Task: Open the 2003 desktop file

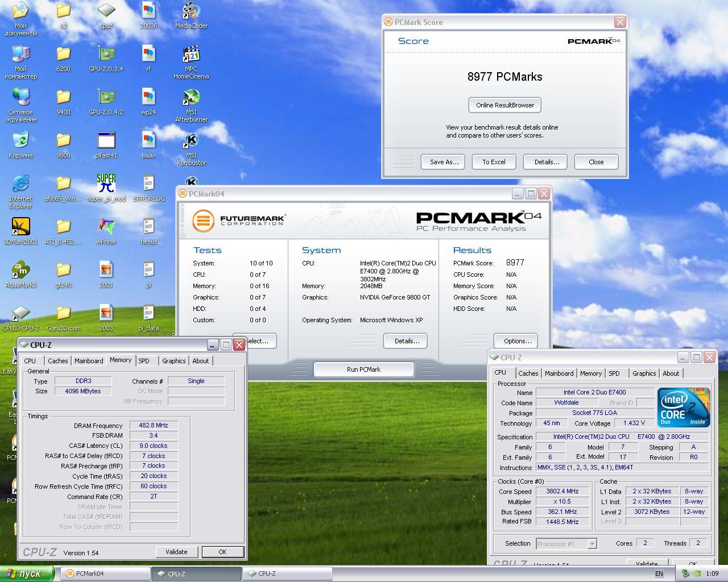Action: pos(106,318)
